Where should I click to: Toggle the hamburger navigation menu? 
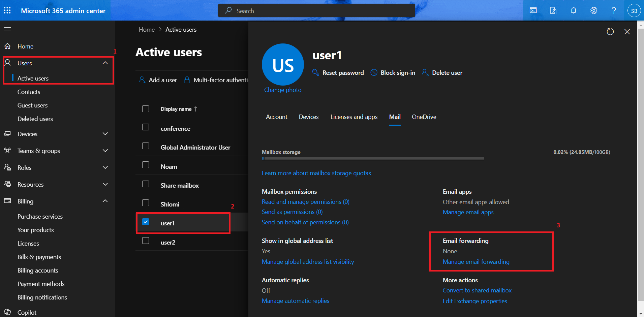point(7,29)
